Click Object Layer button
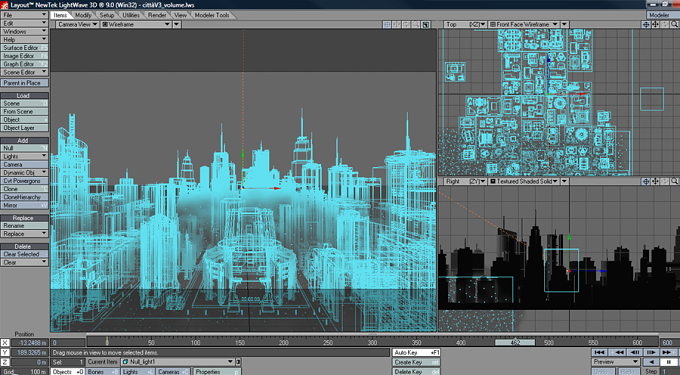Screen dimensions: 680x375 coord(24,128)
